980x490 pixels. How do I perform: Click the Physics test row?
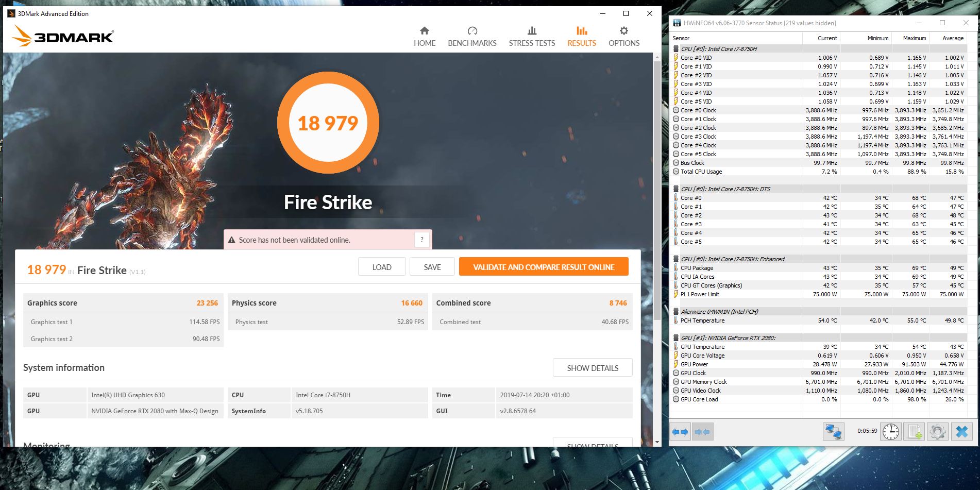tap(328, 322)
